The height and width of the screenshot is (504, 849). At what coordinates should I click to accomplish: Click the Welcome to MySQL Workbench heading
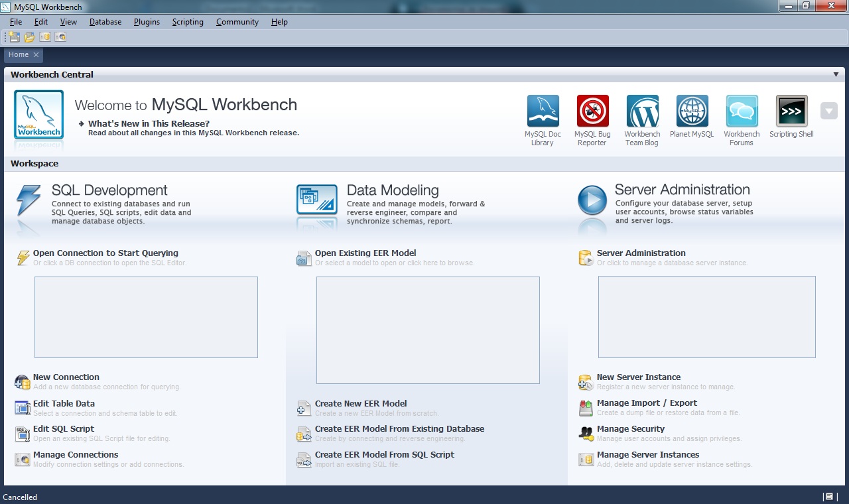tap(186, 105)
